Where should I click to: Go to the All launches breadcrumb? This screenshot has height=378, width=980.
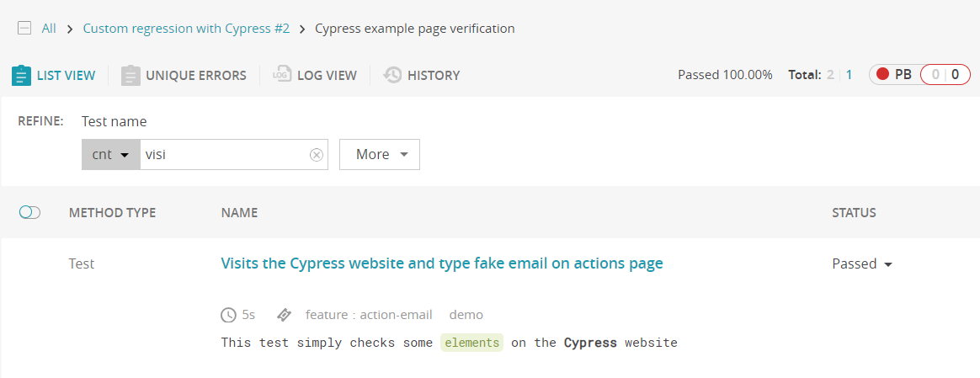coord(49,28)
